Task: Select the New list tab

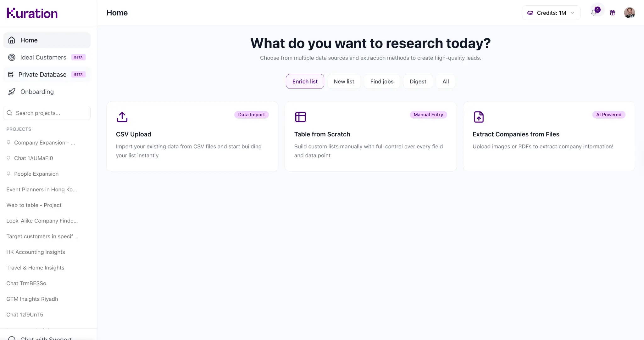Action: (344, 82)
